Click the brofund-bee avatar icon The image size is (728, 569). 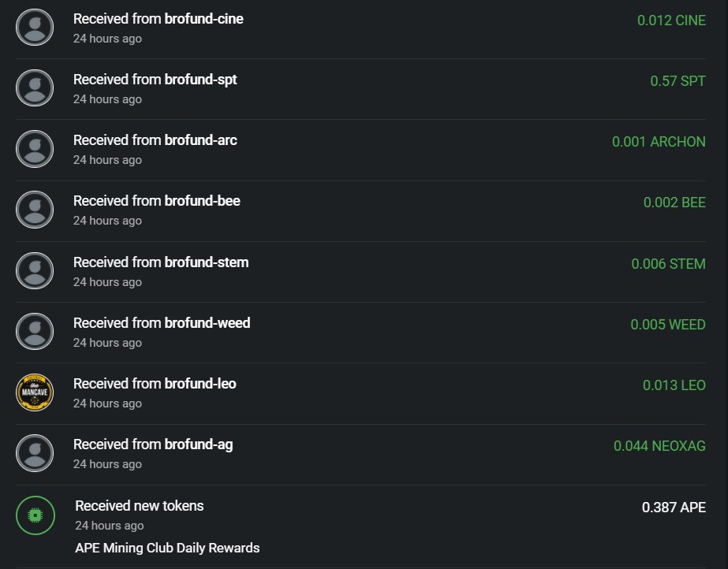(x=35, y=210)
